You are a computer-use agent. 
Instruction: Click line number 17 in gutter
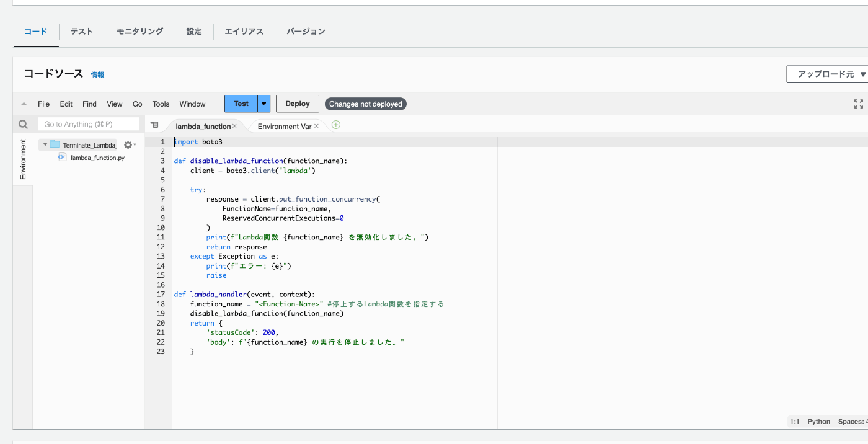tap(161, 294)
